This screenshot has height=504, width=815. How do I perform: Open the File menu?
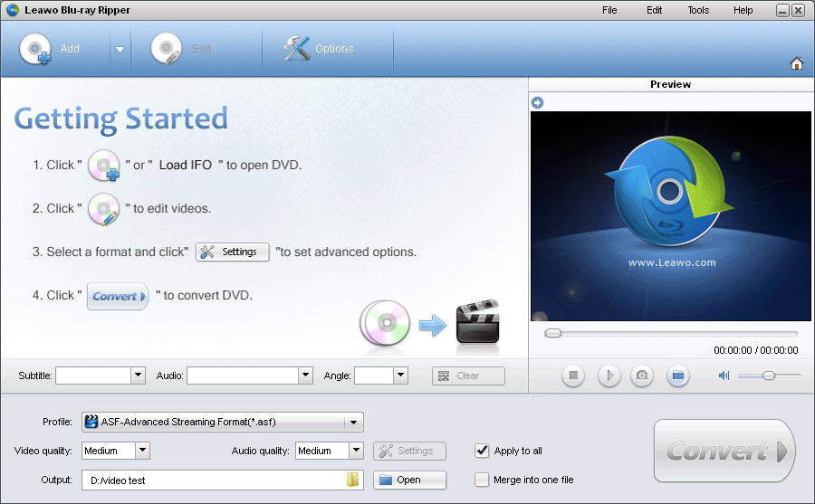[x=609, y=10]
